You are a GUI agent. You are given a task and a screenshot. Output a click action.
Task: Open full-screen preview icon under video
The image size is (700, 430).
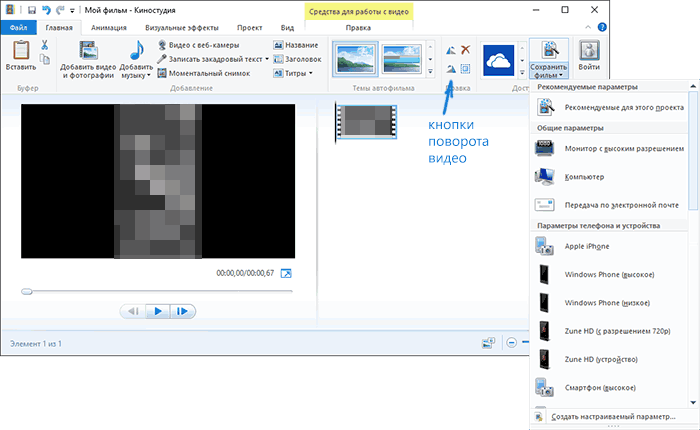(286, 273)
